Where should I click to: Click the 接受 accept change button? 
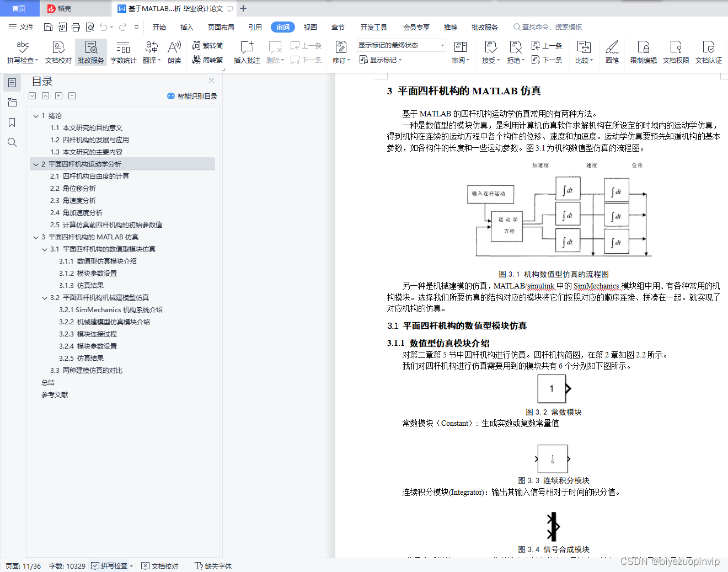(491, 52)
